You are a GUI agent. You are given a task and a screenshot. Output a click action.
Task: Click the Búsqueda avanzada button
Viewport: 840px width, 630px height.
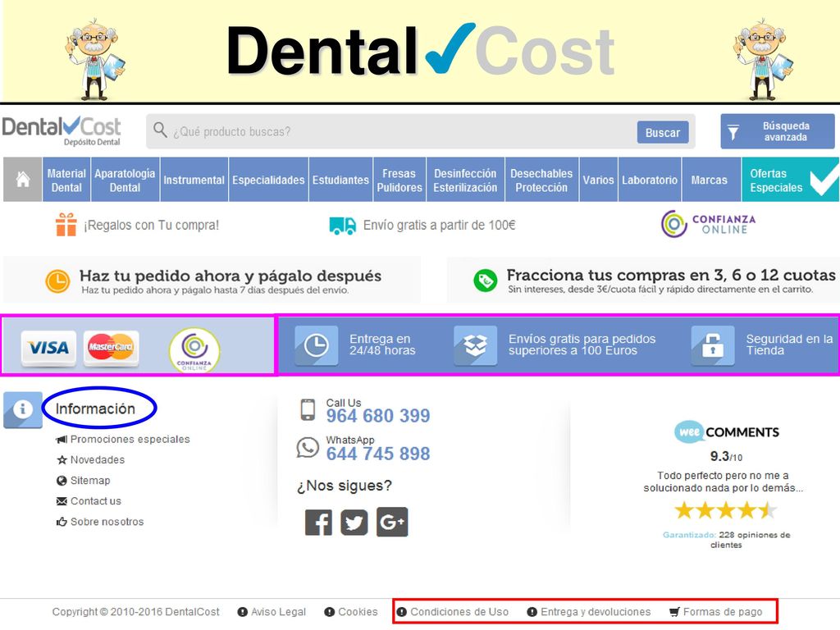778,131
